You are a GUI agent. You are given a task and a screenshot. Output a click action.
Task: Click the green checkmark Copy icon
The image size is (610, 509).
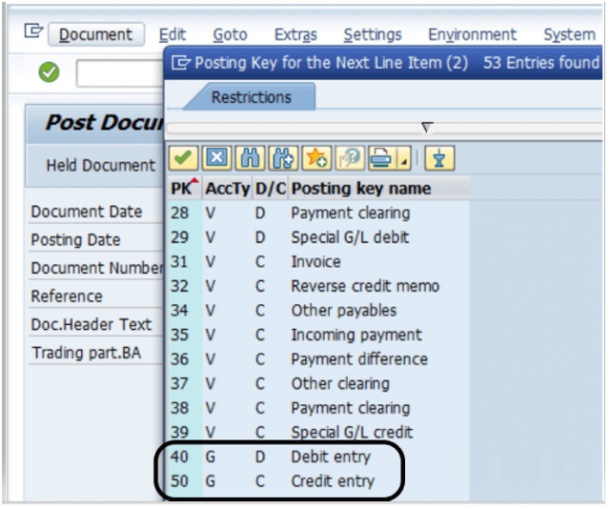[x=183, y=158]
